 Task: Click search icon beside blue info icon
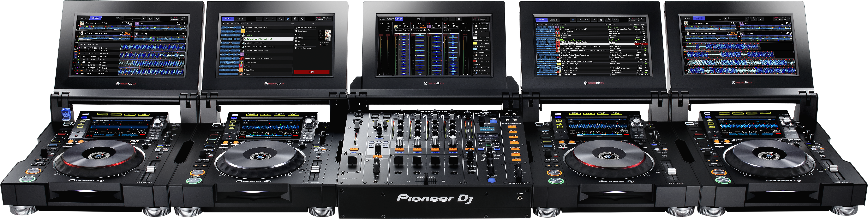pos(281,19)
